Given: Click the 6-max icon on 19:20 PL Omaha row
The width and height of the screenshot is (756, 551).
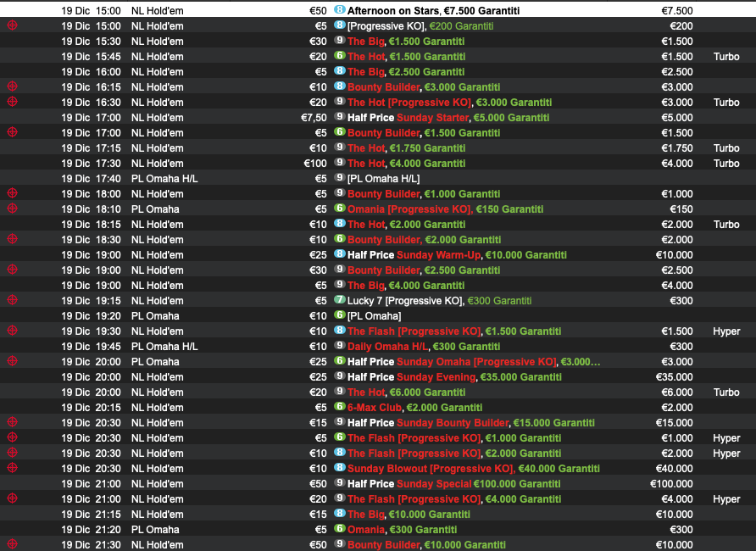Looking at the screenshot, I should (339, 315).
